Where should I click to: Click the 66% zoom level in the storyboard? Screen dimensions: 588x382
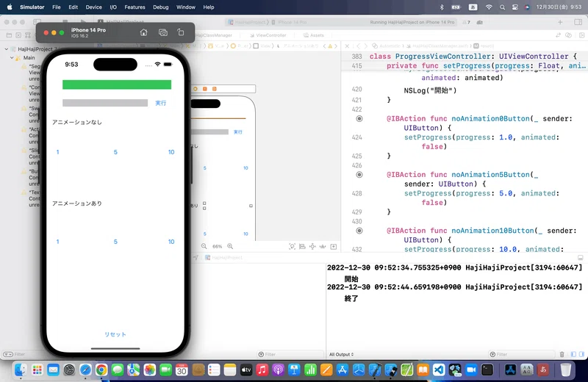tap(217, 246)
